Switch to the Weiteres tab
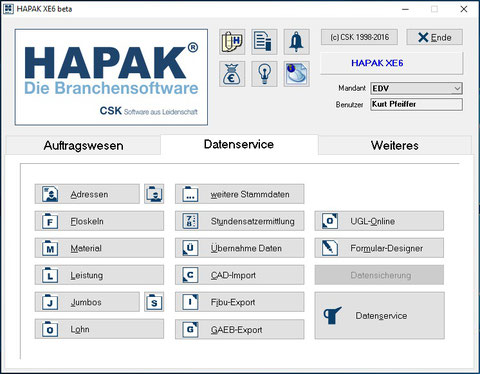 (395, 145)
